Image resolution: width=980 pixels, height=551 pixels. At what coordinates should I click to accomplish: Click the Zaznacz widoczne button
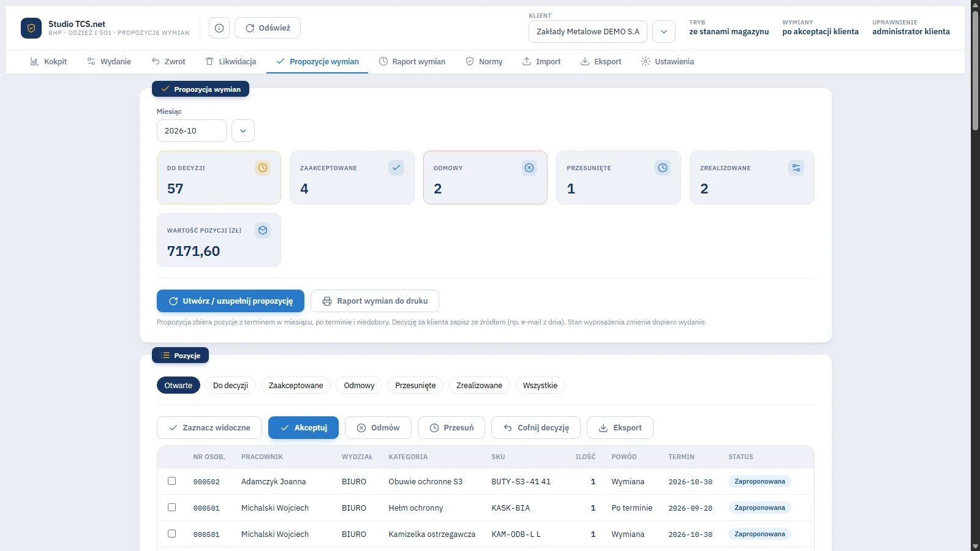click(209, 428)
